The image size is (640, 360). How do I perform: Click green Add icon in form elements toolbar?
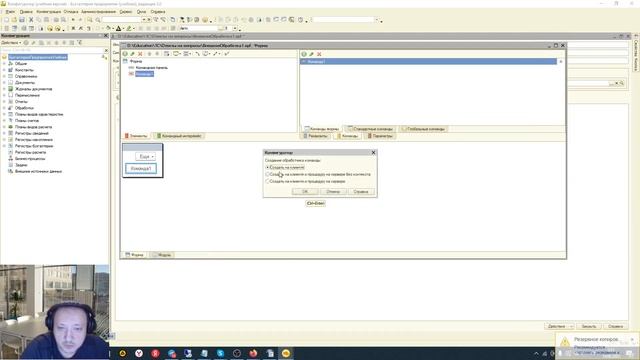[125, 54]
